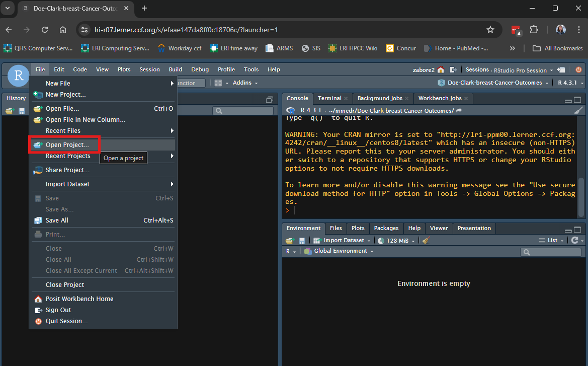Select Close Project in the File menu

(102, 284)
